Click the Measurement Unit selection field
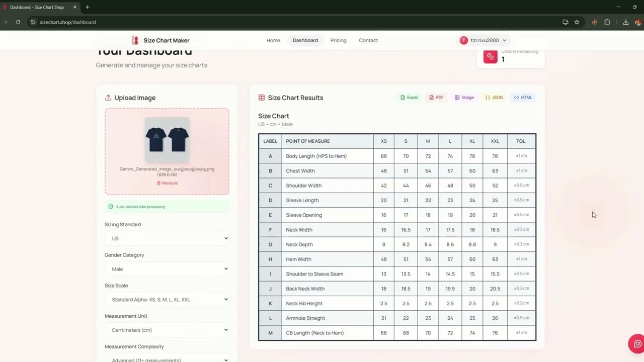Viewport: 644px width, 362px height. [167, 330]
